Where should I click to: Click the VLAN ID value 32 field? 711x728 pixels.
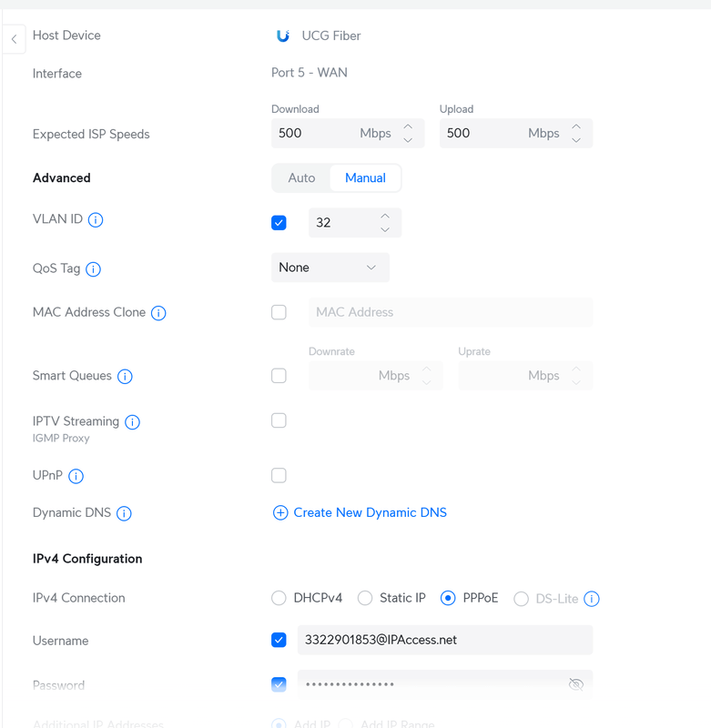point(355,223)
